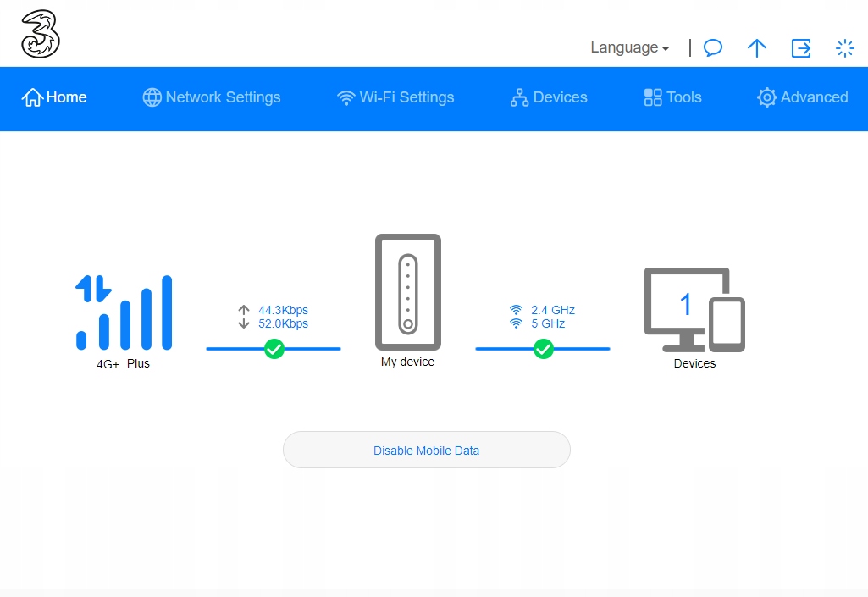Open connected Devices monitor icon showing 1

694,309
